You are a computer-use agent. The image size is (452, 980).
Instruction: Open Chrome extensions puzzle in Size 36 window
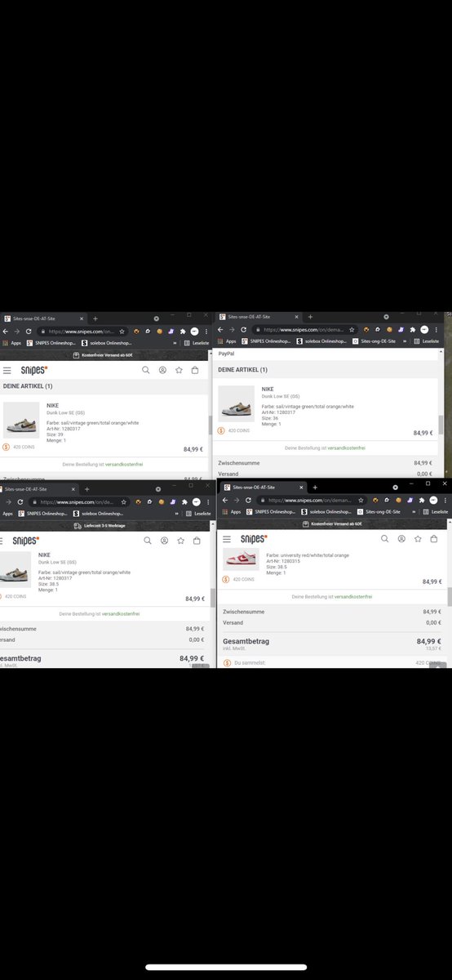click(x=411, y=330)
